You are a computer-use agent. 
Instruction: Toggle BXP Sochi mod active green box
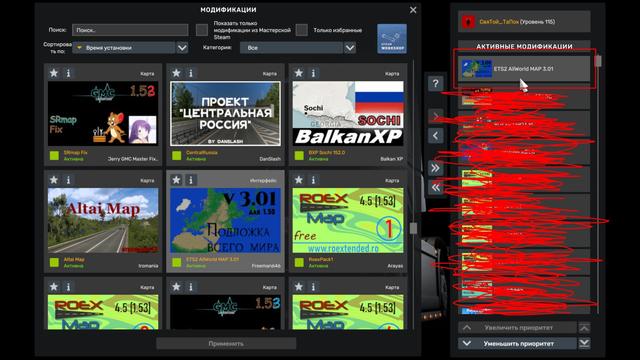pyautogui.click(x=299, y=156)
